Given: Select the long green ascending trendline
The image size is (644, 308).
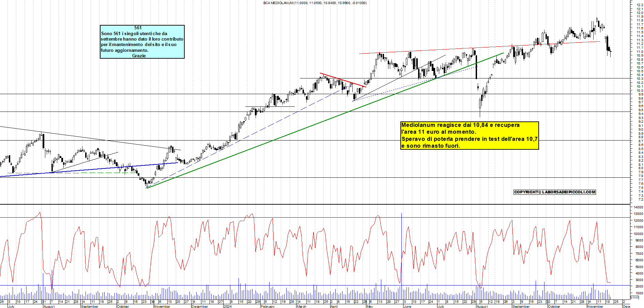Looking at the screenshot, I should [x=325, y=121].
